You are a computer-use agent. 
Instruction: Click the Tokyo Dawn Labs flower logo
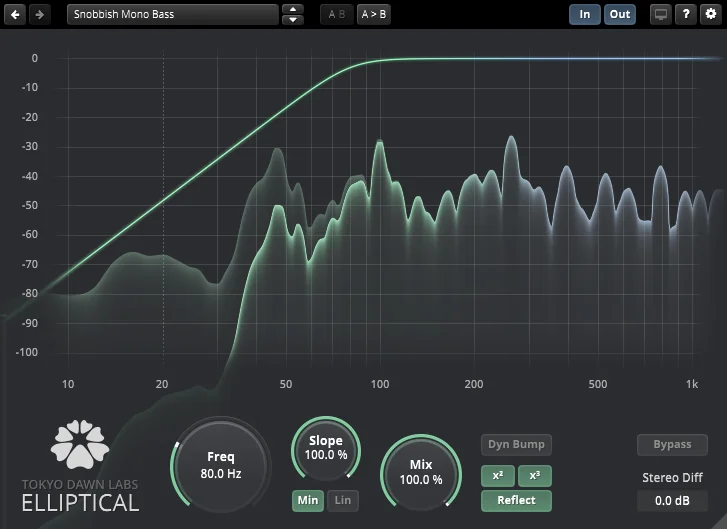coord(80,444)
